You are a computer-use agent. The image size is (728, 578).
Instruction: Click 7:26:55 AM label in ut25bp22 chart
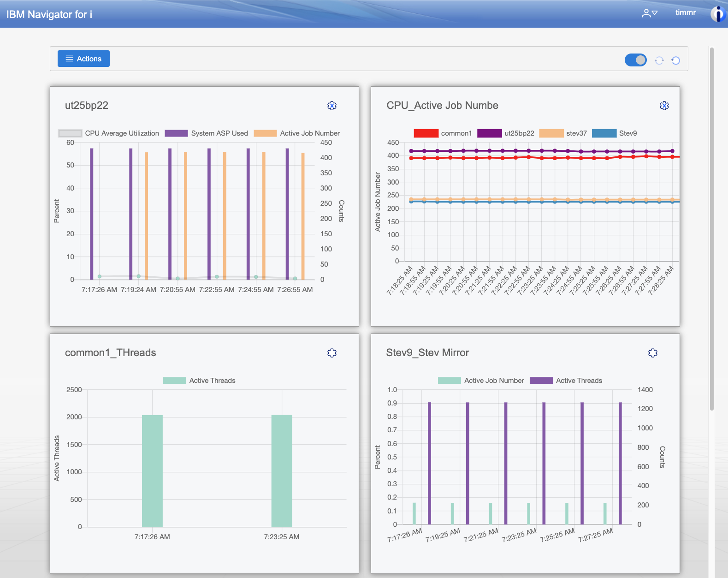(295, 290)
